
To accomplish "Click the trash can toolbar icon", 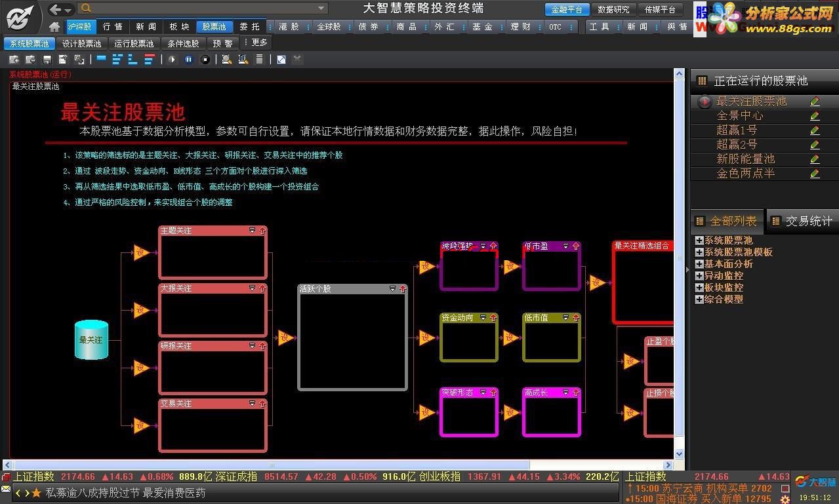I will point(259,60).
